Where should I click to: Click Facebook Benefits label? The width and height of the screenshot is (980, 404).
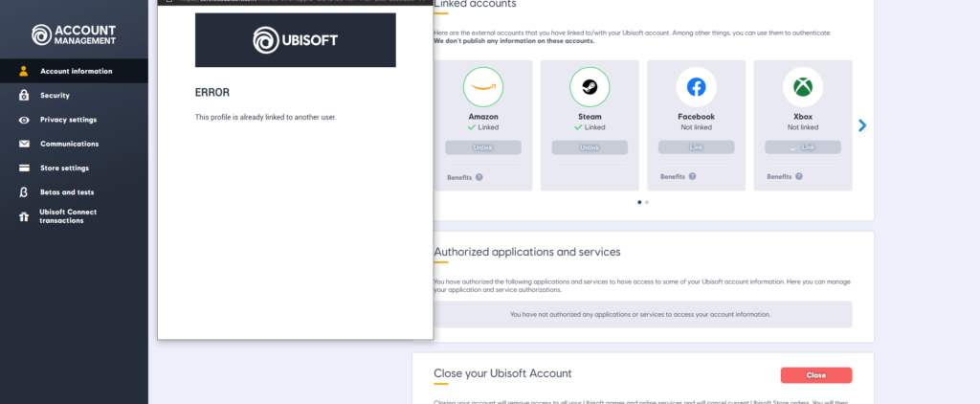coord(673,177)
